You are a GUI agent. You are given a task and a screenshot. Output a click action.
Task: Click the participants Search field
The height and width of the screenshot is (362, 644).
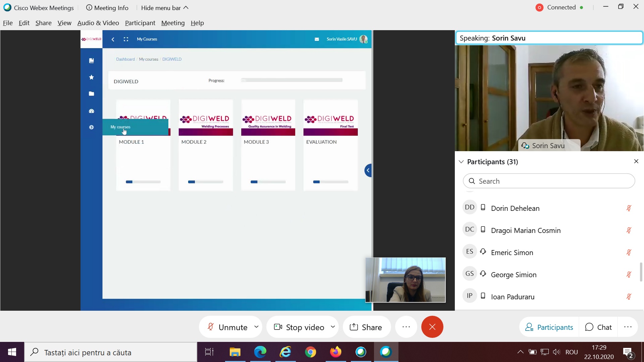549,181
